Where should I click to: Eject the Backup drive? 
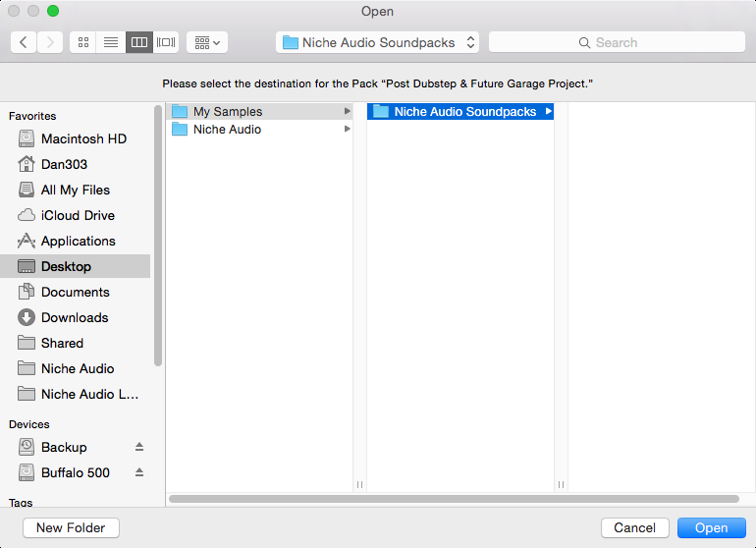pyautogui.click(x=139, y=447)
